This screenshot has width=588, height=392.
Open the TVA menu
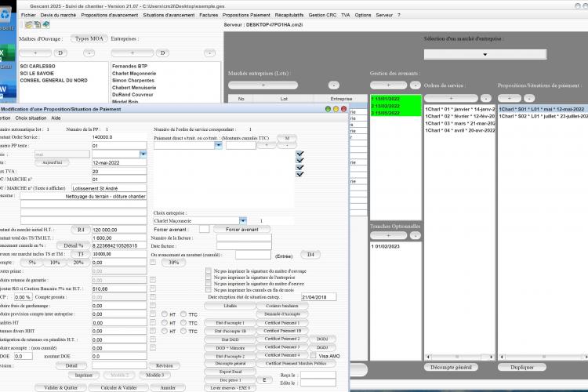point(346,15)
